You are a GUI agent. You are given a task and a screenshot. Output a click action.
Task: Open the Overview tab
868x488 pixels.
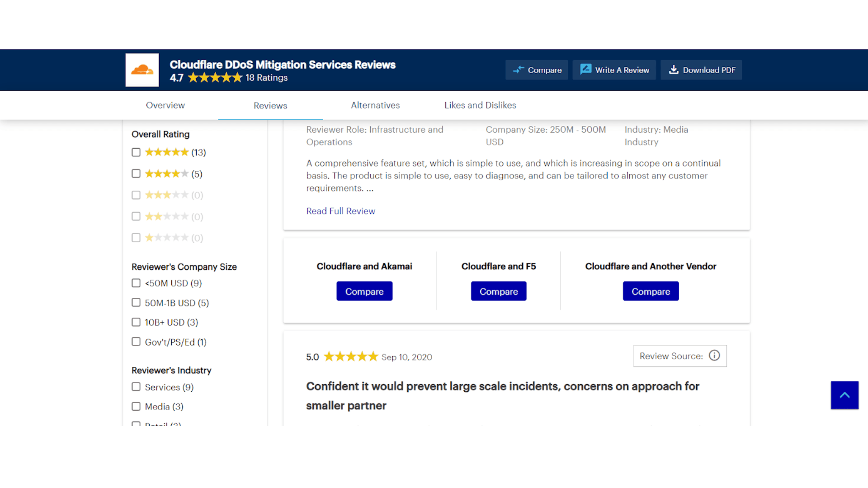165,105
